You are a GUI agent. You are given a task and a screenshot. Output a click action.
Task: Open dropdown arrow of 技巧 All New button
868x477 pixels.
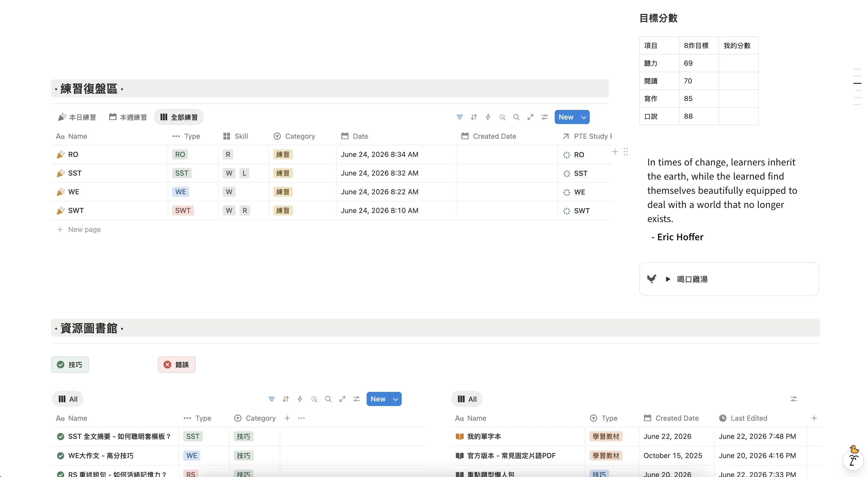pyautogui.click(x=396, y=399)
